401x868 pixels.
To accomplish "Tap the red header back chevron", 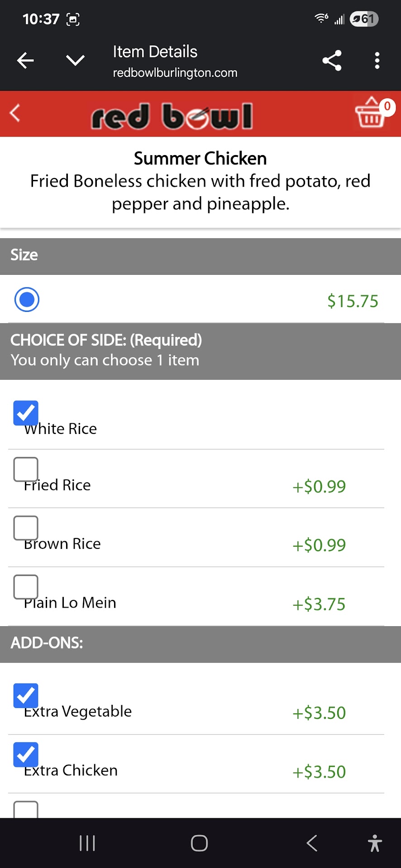I will point(15,113).
